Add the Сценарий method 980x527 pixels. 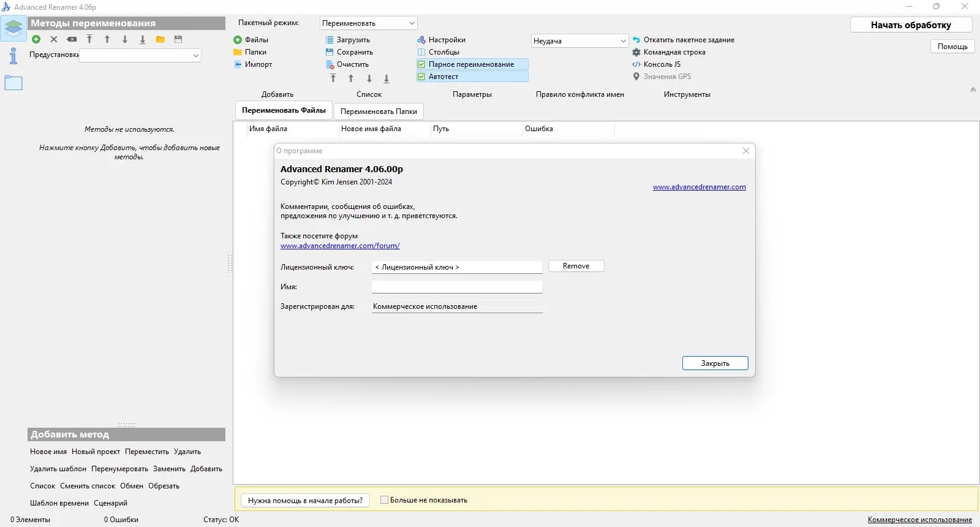point(110,503)
